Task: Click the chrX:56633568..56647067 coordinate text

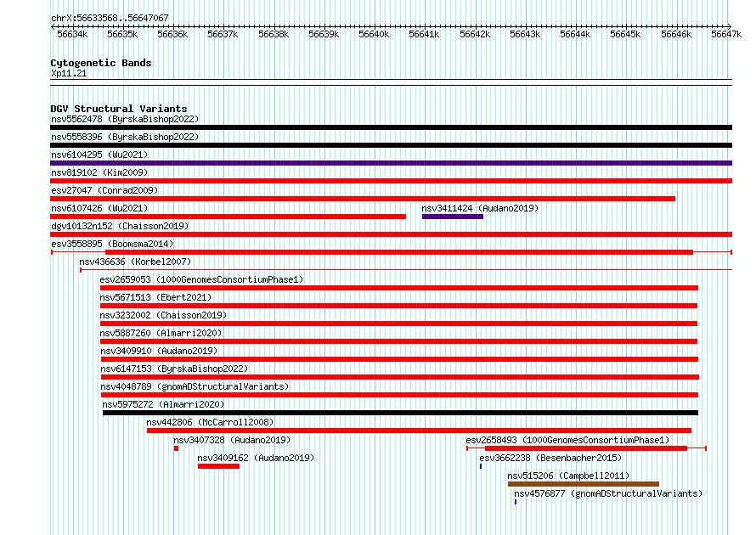Action: point(110,18)
